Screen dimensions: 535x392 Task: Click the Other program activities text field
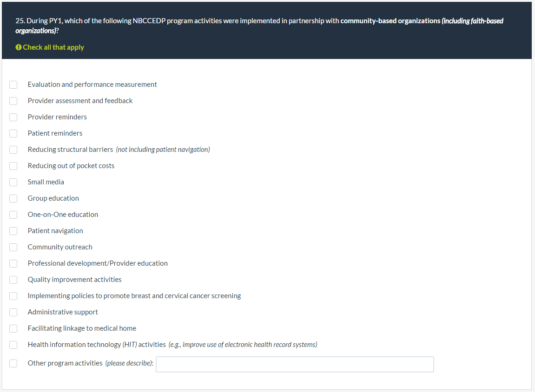[295, 365]
